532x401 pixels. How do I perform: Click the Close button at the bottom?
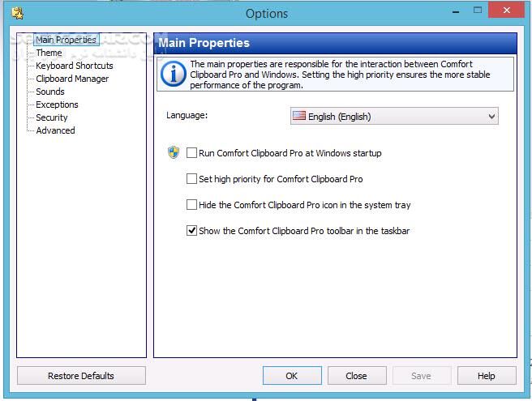[357, 376]
